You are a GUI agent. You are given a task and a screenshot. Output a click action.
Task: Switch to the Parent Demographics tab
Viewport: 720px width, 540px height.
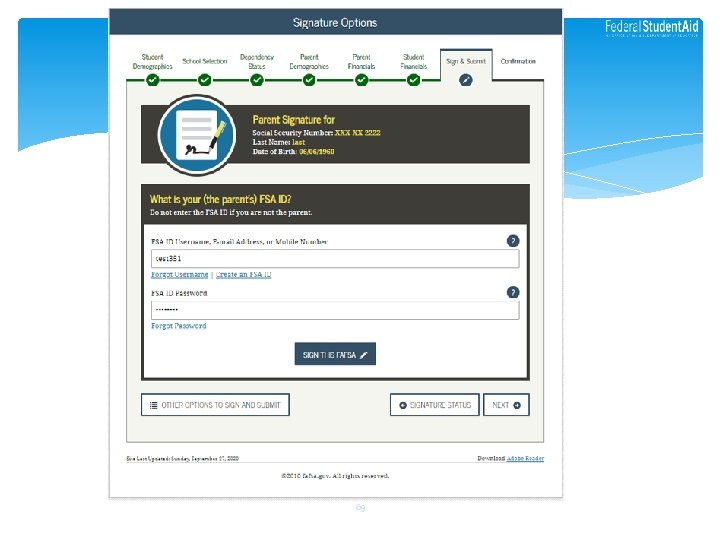[309, 62]
